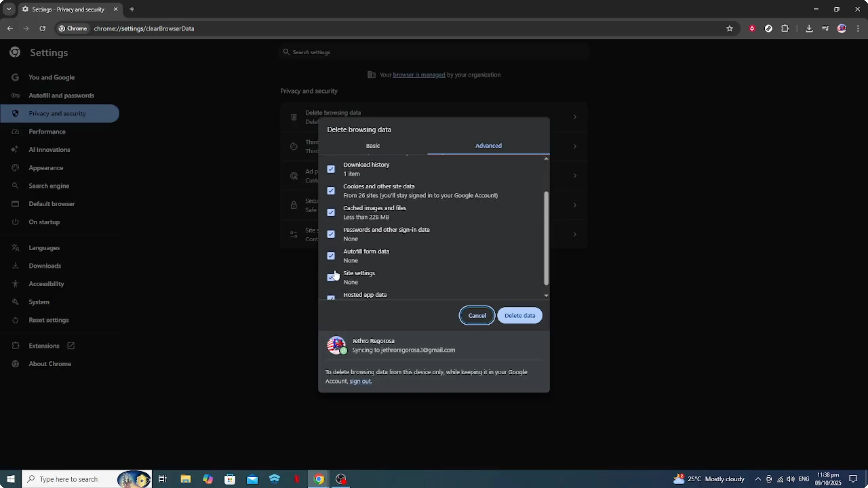Open AI Innovations settings
The image size is (868, 488).
pos(49,149)
